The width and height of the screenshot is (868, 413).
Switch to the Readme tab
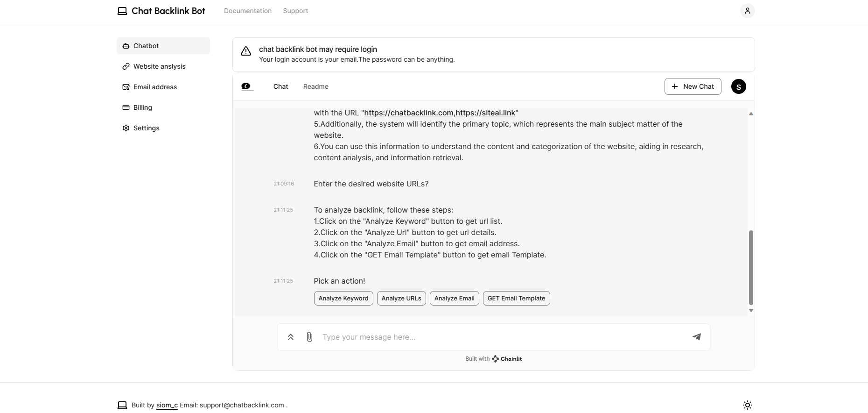(x=315, y=86)
